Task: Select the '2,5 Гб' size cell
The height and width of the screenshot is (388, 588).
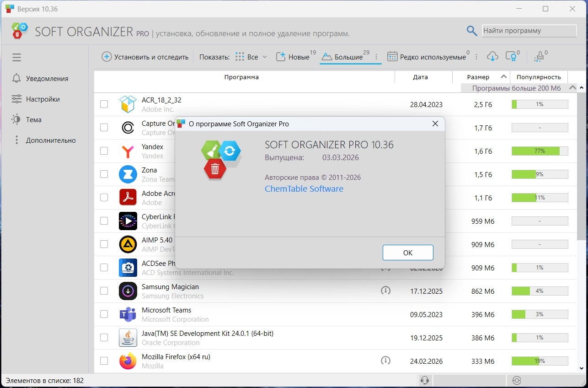Action: (x=483, y=105)
